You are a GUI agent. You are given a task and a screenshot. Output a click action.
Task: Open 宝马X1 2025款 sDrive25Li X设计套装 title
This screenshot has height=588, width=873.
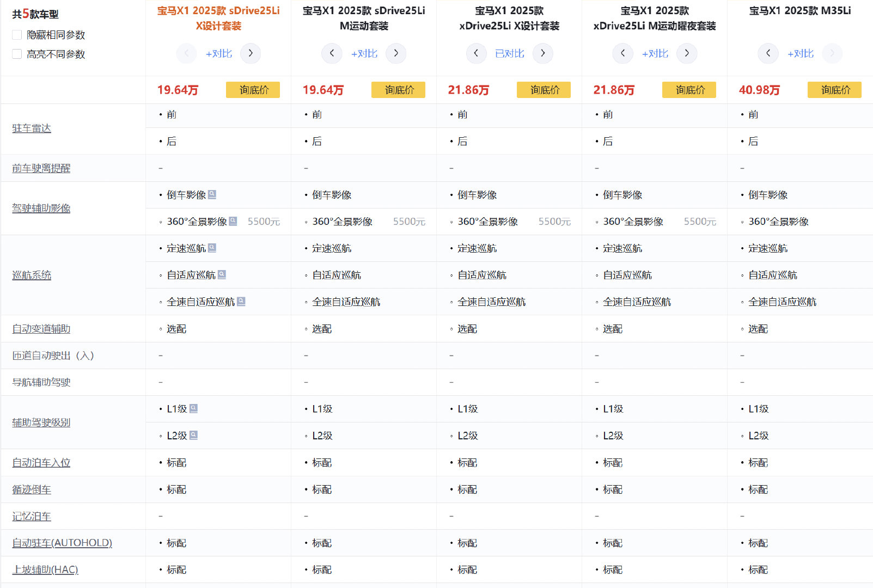click(218, 18)
